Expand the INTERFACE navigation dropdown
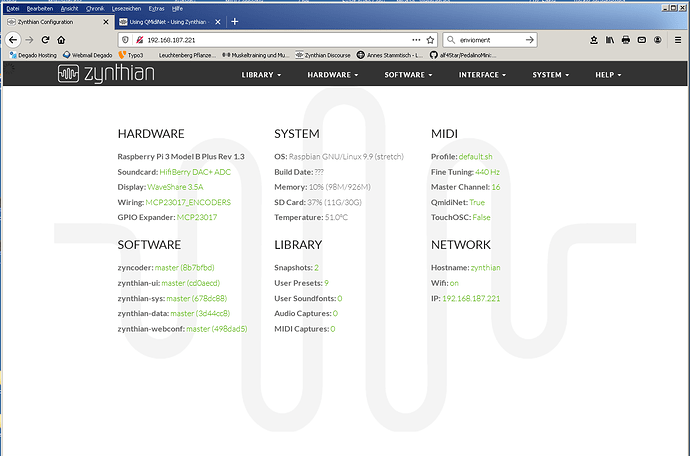This screenshot has width=690, height=456. tap(482, 75)
